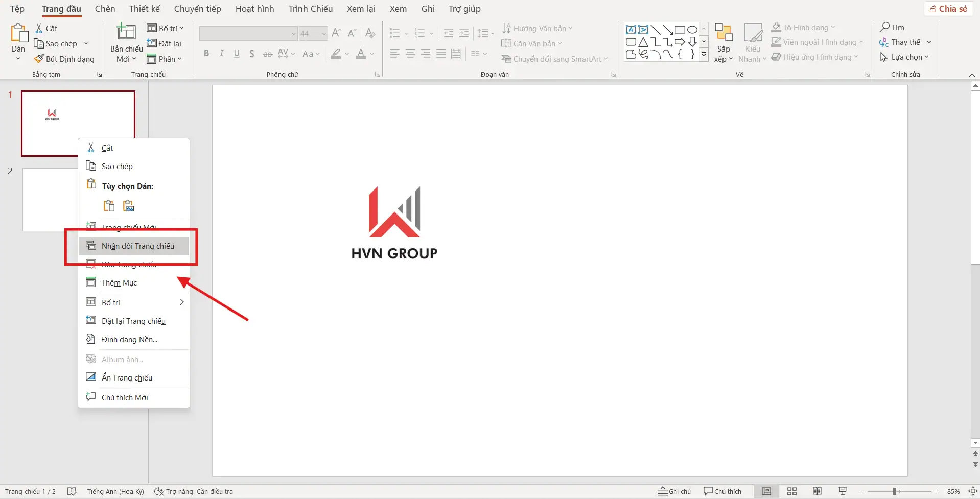The image size is (980, 499).
Task: Expand the font color dropdown arrow
Action: (x=371, y=54)
